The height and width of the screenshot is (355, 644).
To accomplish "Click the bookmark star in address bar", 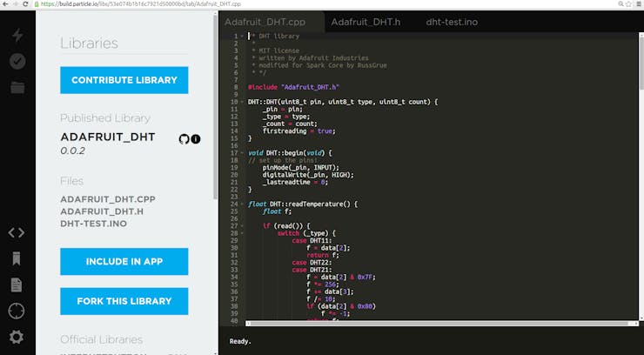I will click(x=628, y=4).
